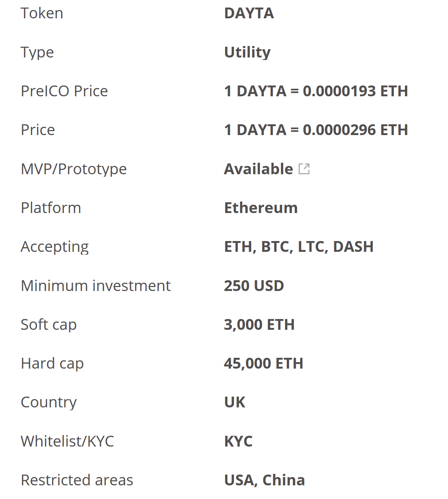Click the KYC value text
This screenshot has height=499, width=448.
pyautogui.click(x=238, y=442)
